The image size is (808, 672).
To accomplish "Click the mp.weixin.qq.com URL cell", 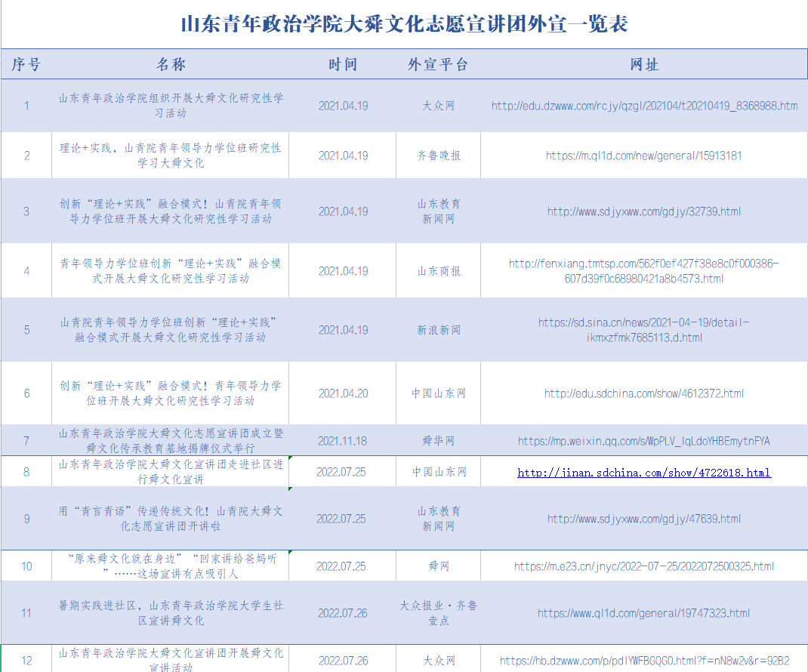I will [644, 441].
